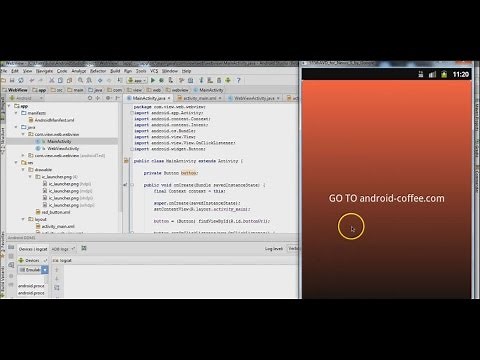Select WebViewActivity class in project tree
Screen dimensions: 480x360
point(57,148)
